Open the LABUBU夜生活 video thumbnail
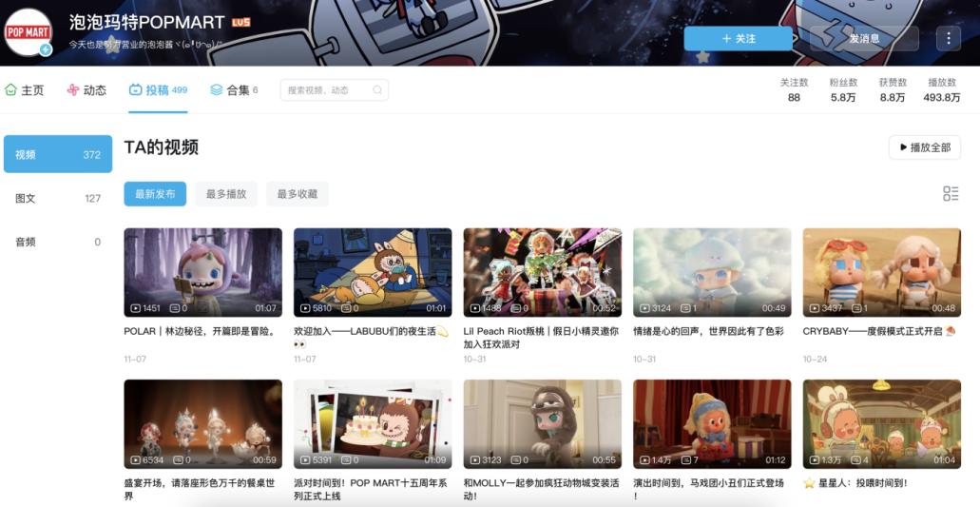The width and height of the screenshot is (980, 507). click(x=373, y=273)
